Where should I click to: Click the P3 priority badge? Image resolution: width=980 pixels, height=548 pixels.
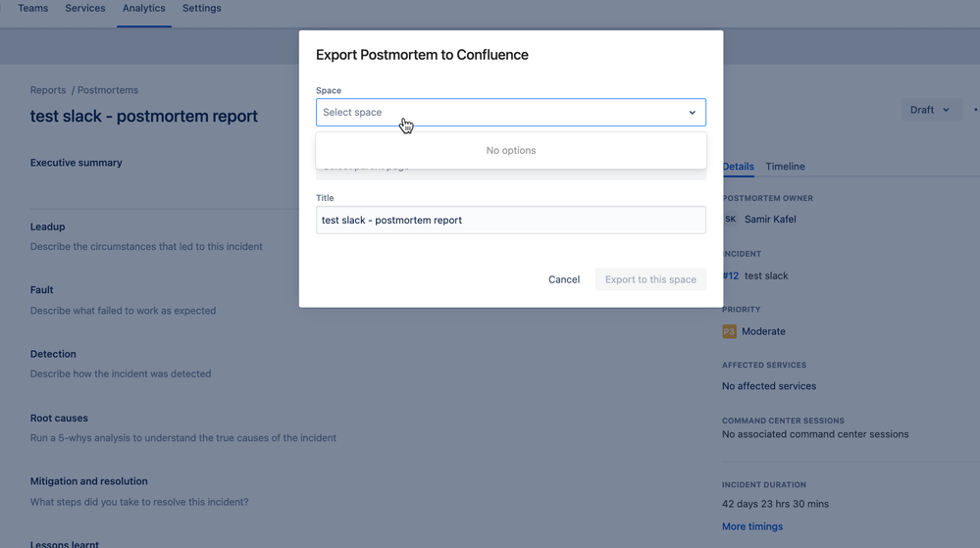pos(730,331)
